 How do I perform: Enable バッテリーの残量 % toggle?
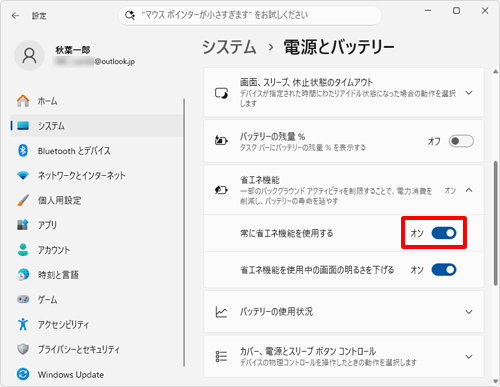click(x=461, y=141)
